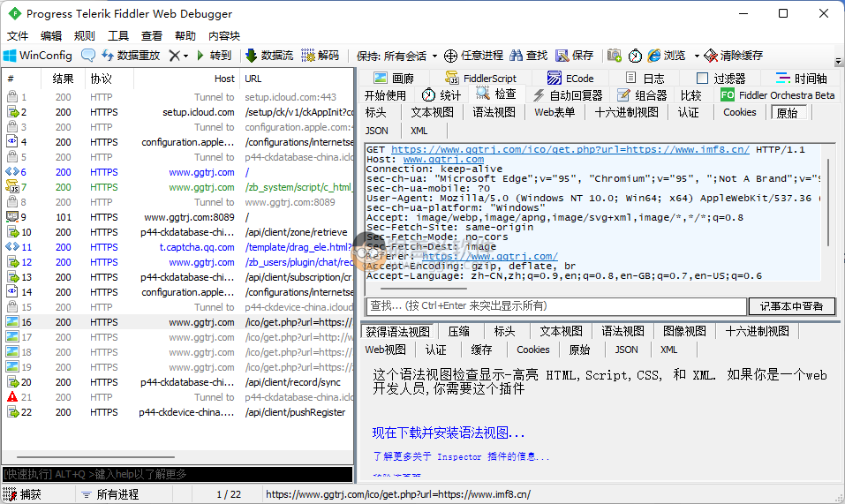Open the 工具 menu
This screenshot has width=845, height=504.
pyautogui.click(x=118, y=36)
